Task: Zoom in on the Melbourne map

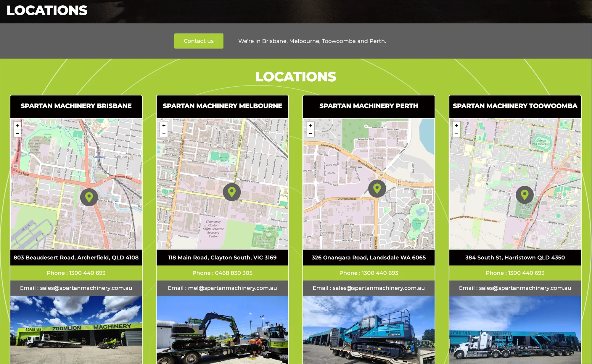Action: (x=164, y=126)
